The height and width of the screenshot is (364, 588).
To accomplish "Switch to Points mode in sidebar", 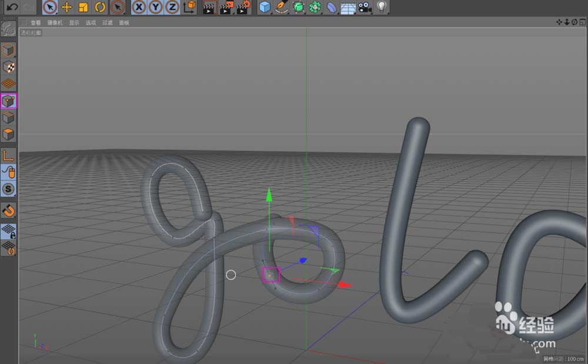I will 9,101.
